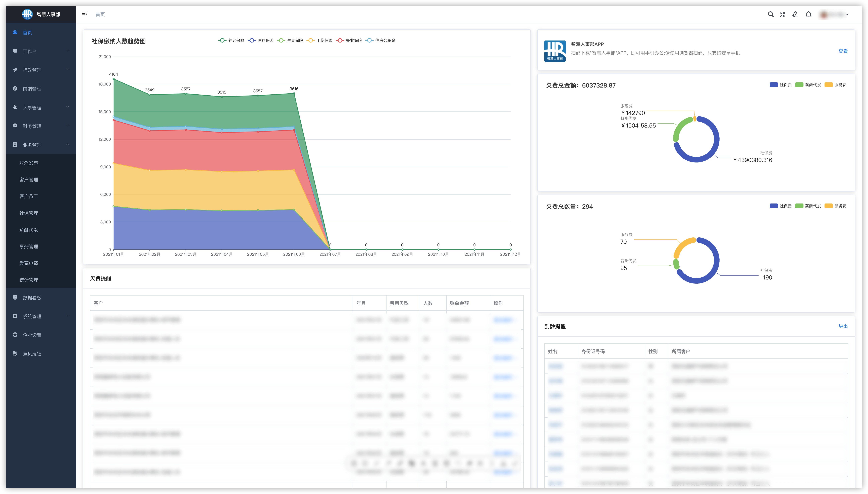Click the 智慧人事部APP logo thumbnail
The image size is (868, 494).
[555, 51]
